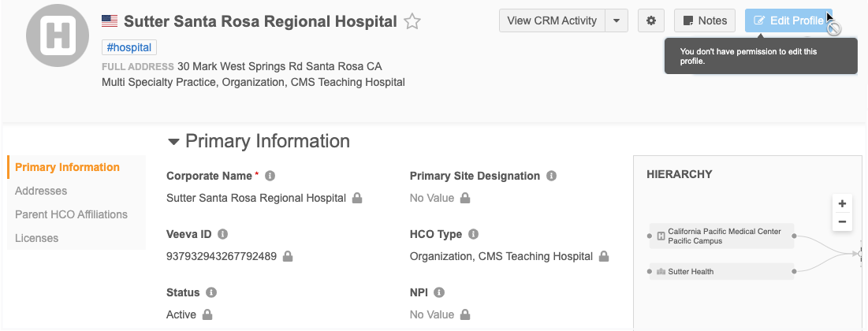Click the info icon next to NPI
The image size is (868, 331).
[x=439, y=292]
